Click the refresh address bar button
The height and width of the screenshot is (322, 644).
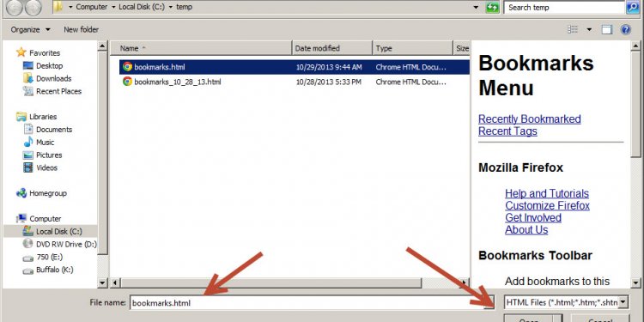click(x=492, y=7)
